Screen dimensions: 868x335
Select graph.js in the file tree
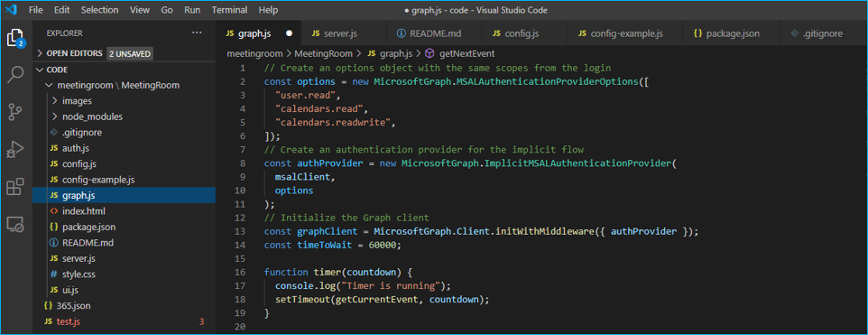pos(124,195)
